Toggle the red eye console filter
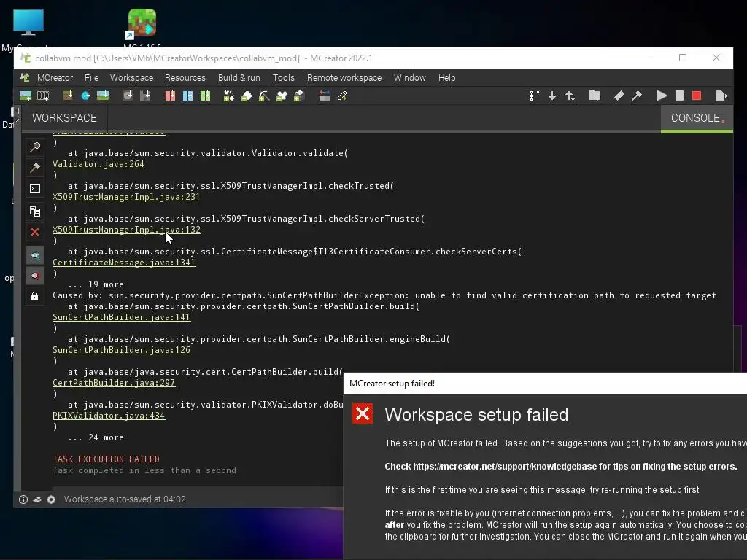Viewport: 747px width, 560px height. [35, 276]
